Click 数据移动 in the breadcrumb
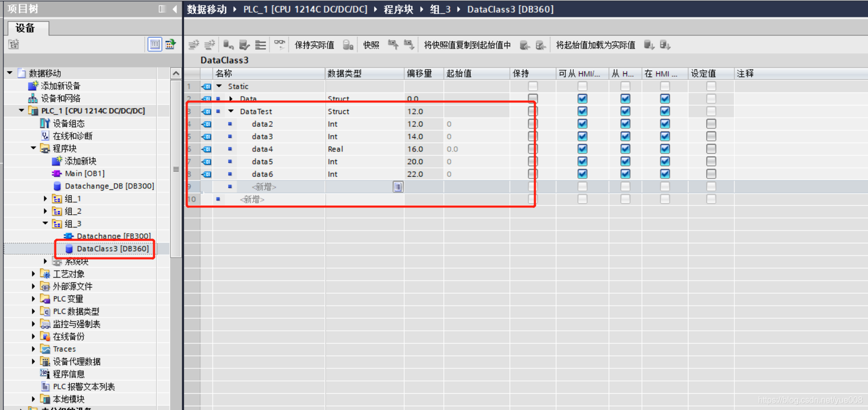 click(x=207, y=9)
